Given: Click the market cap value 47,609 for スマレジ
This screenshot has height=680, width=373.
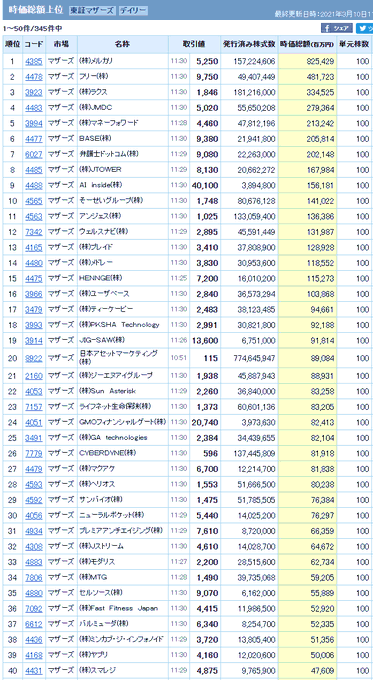Looking at the screenshot, I should pyautogui.click(x=322, y=670).
